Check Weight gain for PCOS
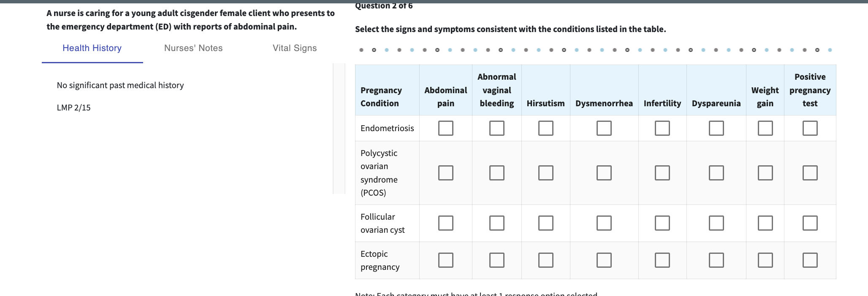The width and height of the screenshot is (868, 296). pos(765,172)
